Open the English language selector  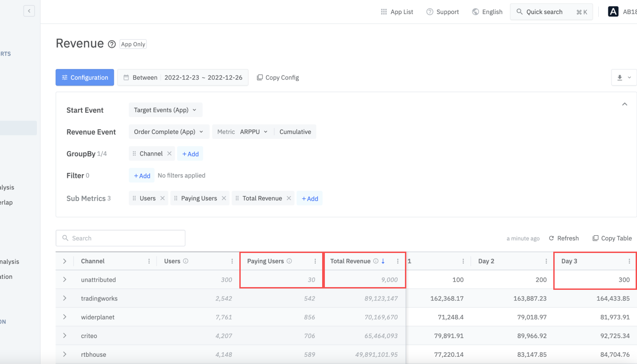tap(487, 12)
